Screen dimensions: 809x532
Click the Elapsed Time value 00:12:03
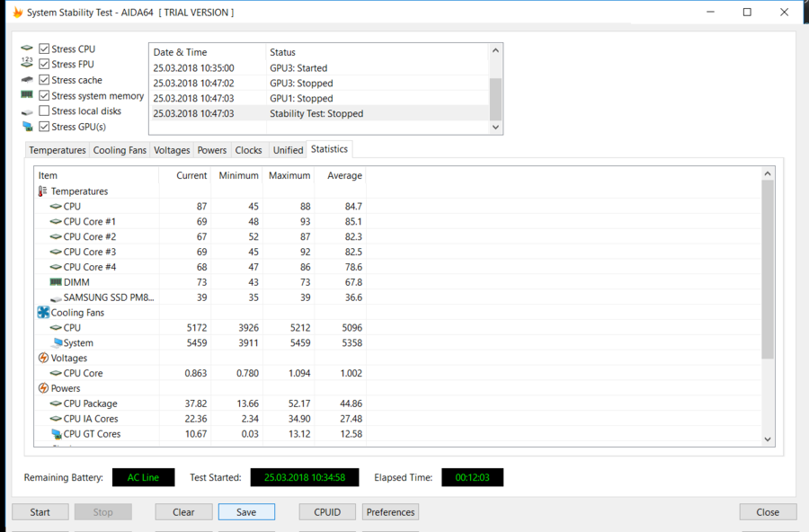(472, 477)
